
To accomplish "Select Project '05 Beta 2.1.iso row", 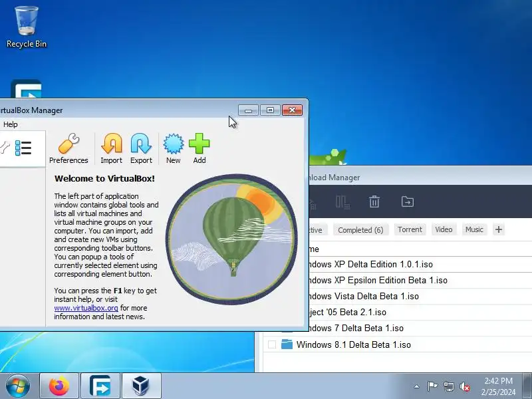I will click(x=420, y=312).
